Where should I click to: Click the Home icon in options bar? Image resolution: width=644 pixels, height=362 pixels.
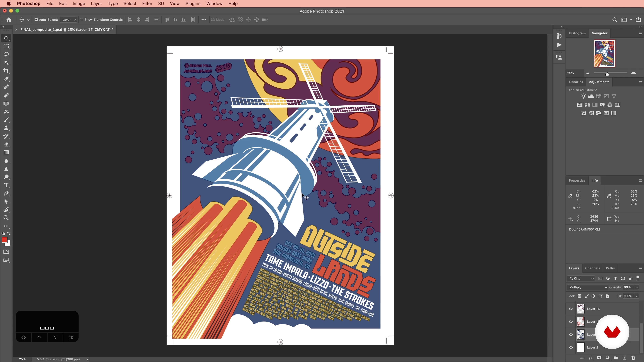click(x=9, y=20)
